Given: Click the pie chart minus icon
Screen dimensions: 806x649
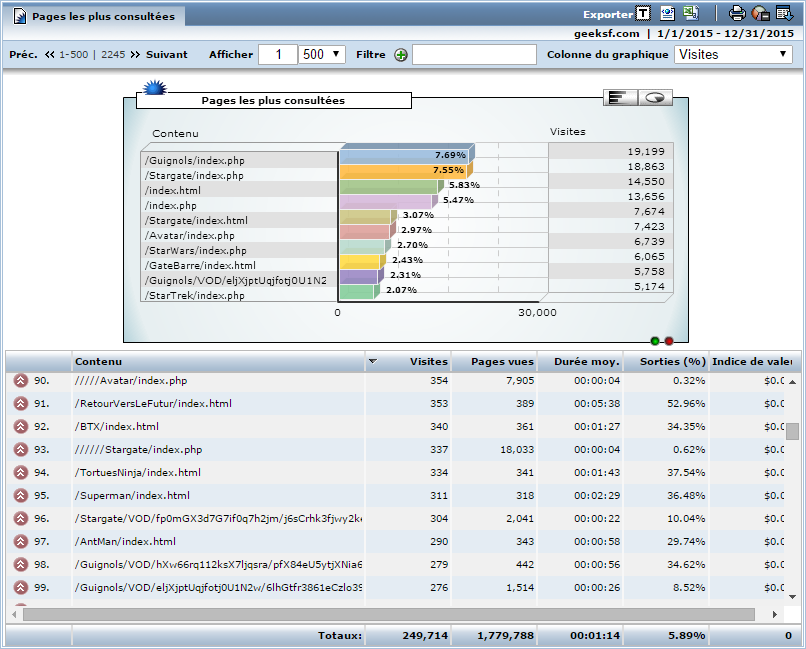Looking at the screenshot, I should tap(760, 13).
